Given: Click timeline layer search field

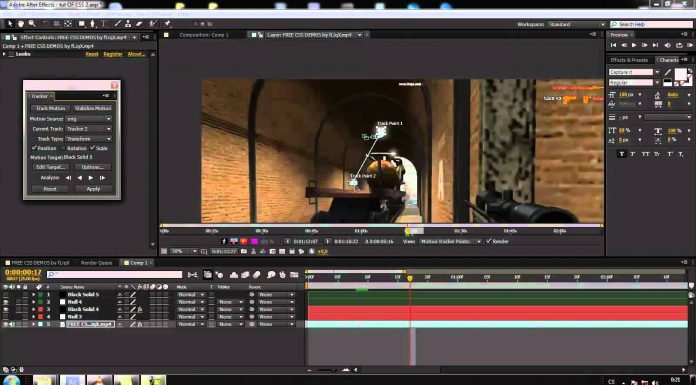Looking at the screenshot, I should pos(115,275).
